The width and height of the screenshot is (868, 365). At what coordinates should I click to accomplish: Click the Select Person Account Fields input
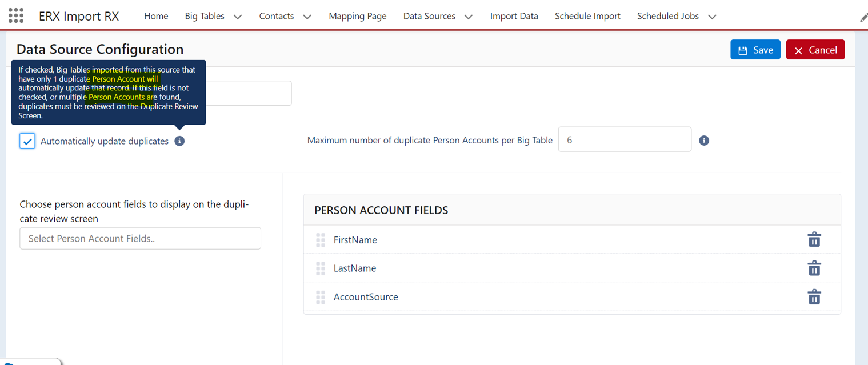point(140,239)
